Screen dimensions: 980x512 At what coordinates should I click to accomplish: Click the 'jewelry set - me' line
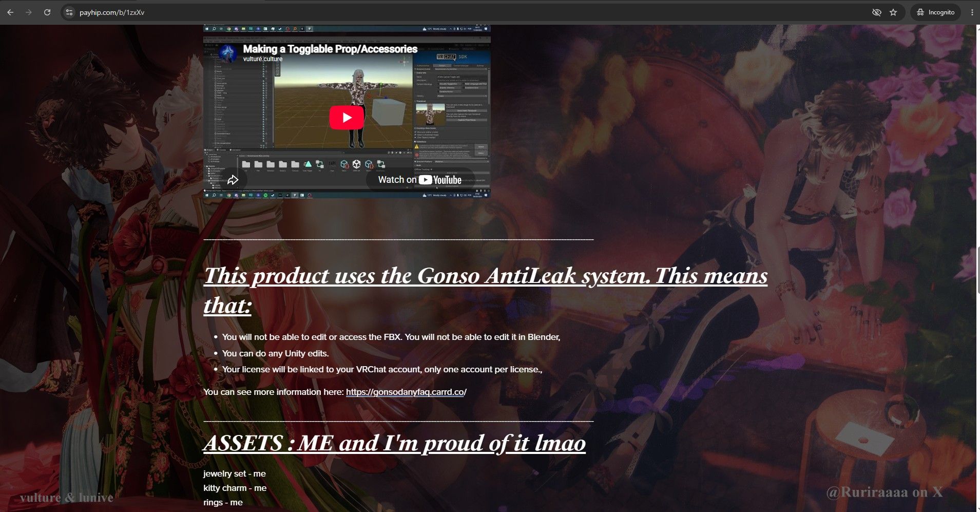tap(235, 473)
